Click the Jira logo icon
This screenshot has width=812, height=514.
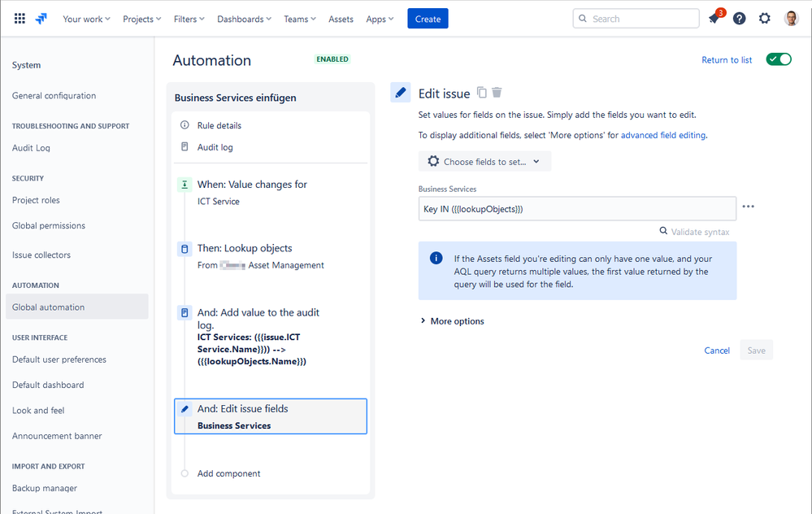pyautogui.click(x=41, y=19)
